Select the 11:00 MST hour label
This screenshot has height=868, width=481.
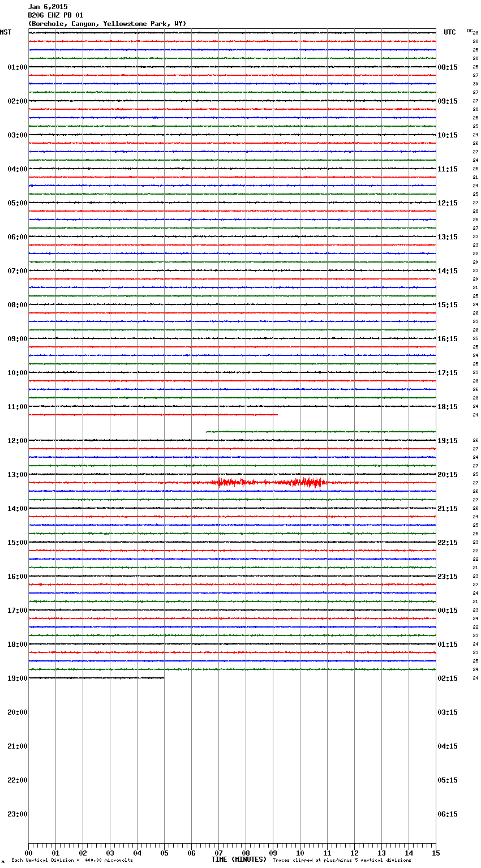[18, 407]
